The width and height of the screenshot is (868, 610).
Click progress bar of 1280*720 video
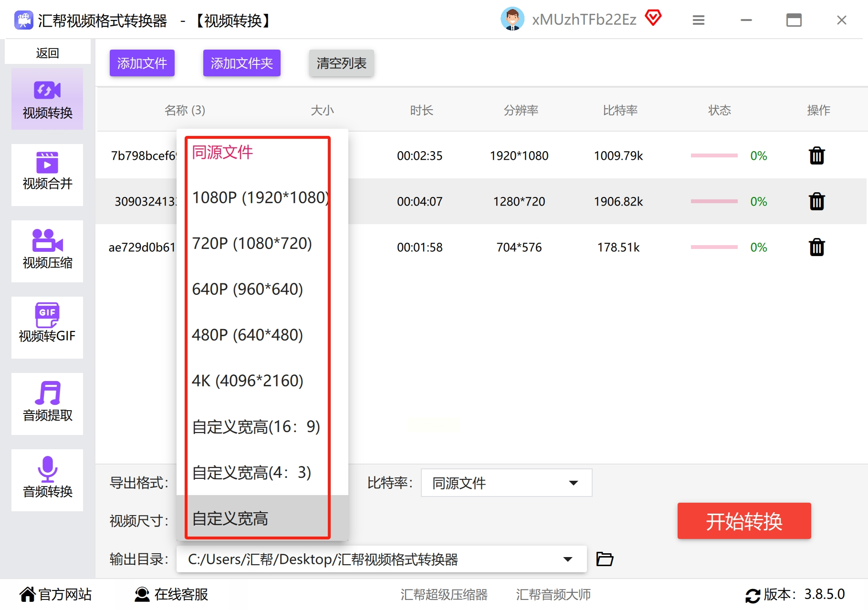(714, 201)
